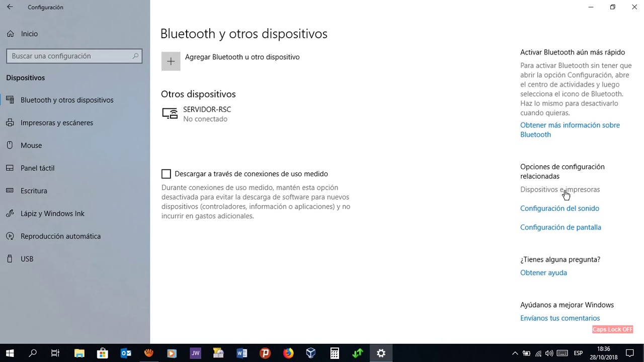Screen dimensions: 644x362
Task: Open File Explorer from taskbar
Action: click(79, 353)
